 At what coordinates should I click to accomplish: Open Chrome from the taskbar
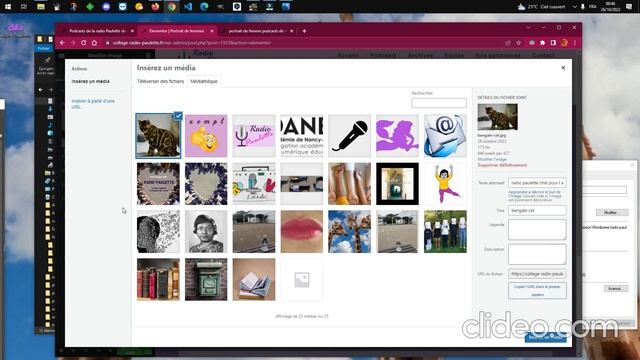171,7
